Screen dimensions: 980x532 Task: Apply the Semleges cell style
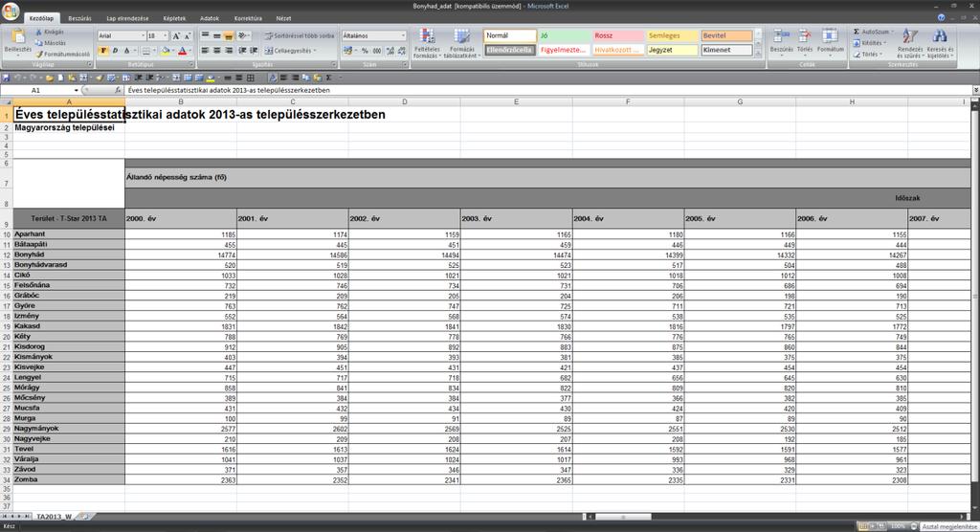pyautogui.click(x=672, y=35)
